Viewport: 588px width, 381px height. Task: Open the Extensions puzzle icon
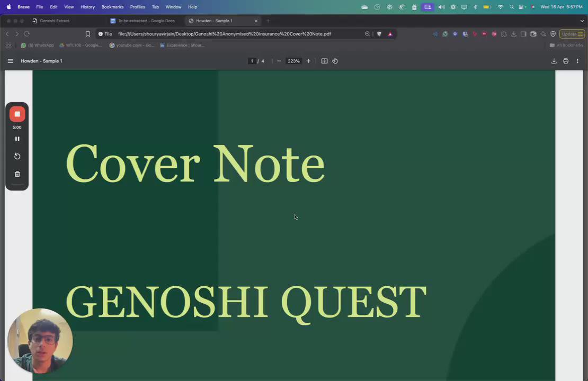[x=504, y=34]
